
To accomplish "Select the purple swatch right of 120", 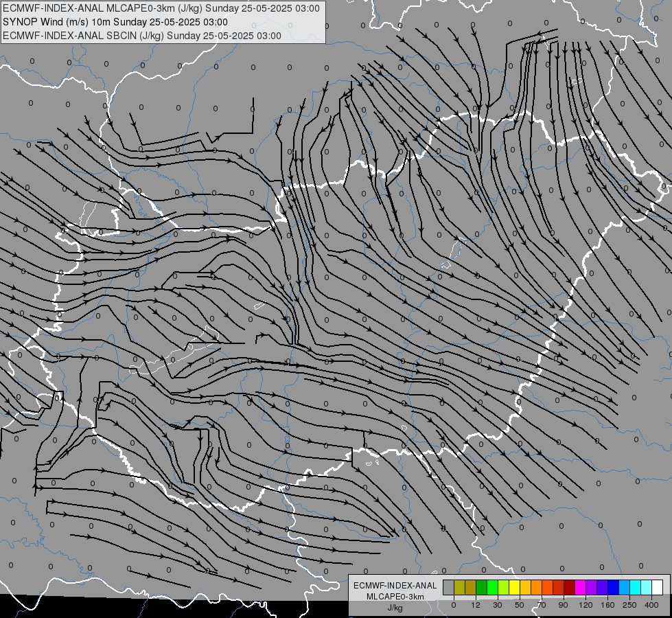I will point(592,587).
